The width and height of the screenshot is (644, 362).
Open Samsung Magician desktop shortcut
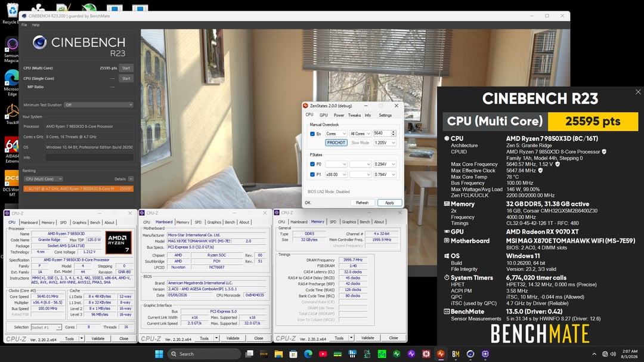coord(11,49)
